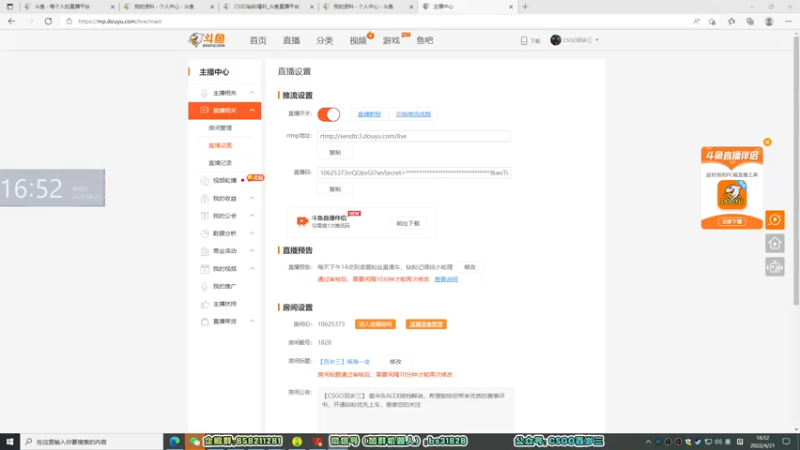This screenshot has width=800, height=450.
Task: Click the 我的视频 video icon
Action: tap(205, 269)
